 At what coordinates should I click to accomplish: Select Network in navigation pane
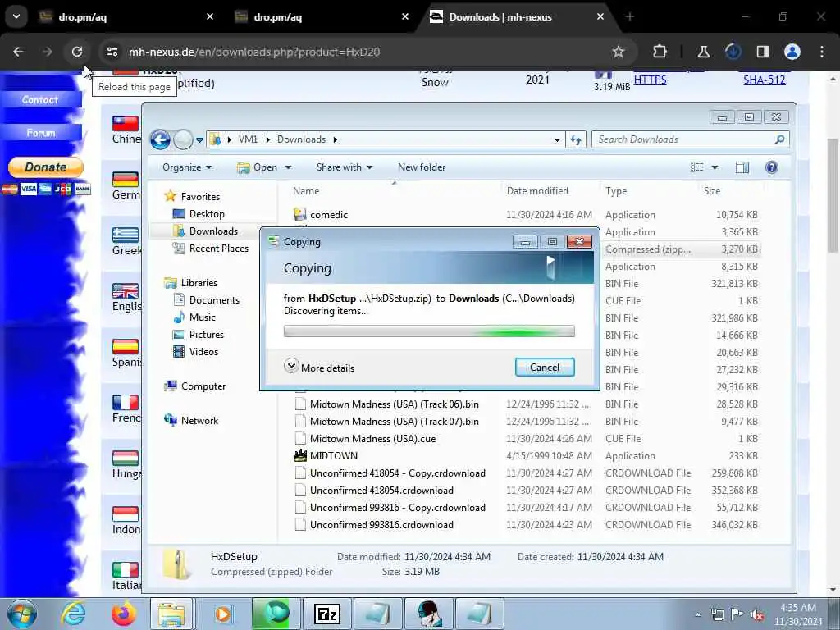coord(199,421)
